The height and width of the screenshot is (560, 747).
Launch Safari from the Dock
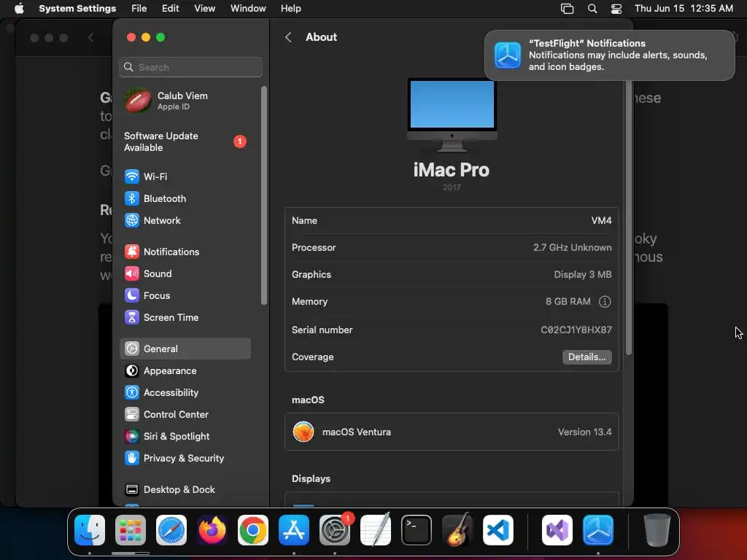171,530
